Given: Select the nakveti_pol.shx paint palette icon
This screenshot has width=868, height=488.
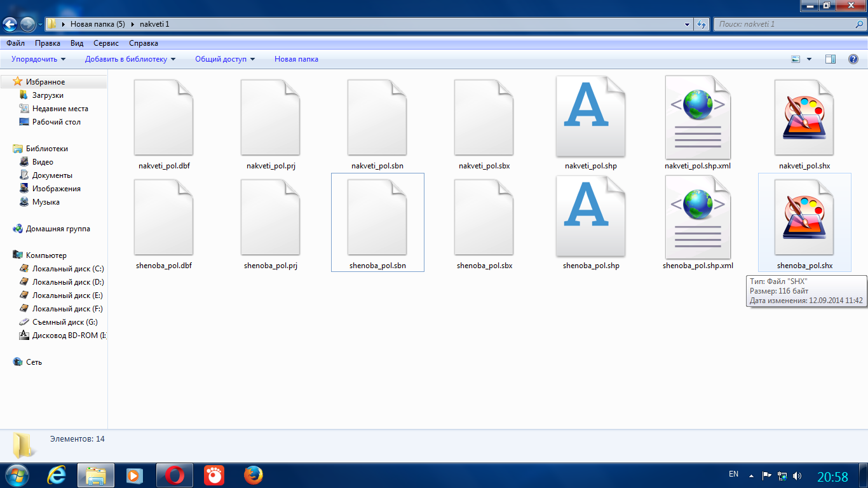Looking at the screenshot, I should point(804,118).
